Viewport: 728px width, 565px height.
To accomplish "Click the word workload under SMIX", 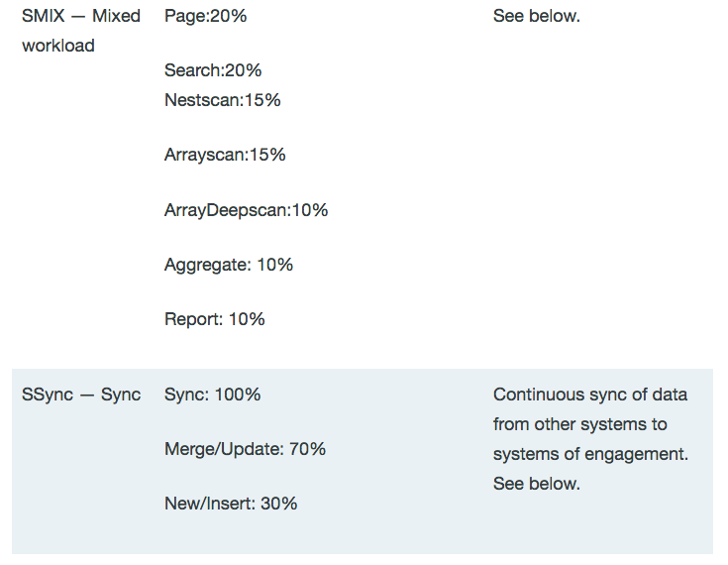I will point(57,46).
